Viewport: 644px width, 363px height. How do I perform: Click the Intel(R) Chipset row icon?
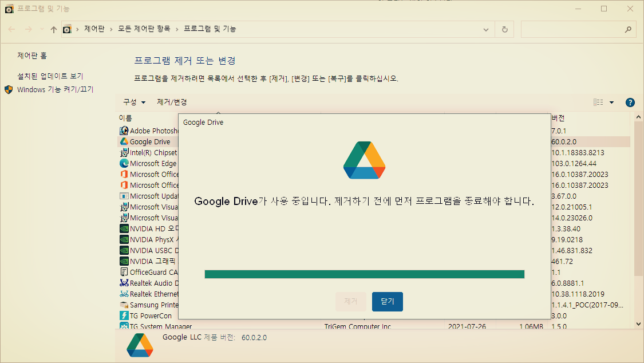tap(124, 152)
